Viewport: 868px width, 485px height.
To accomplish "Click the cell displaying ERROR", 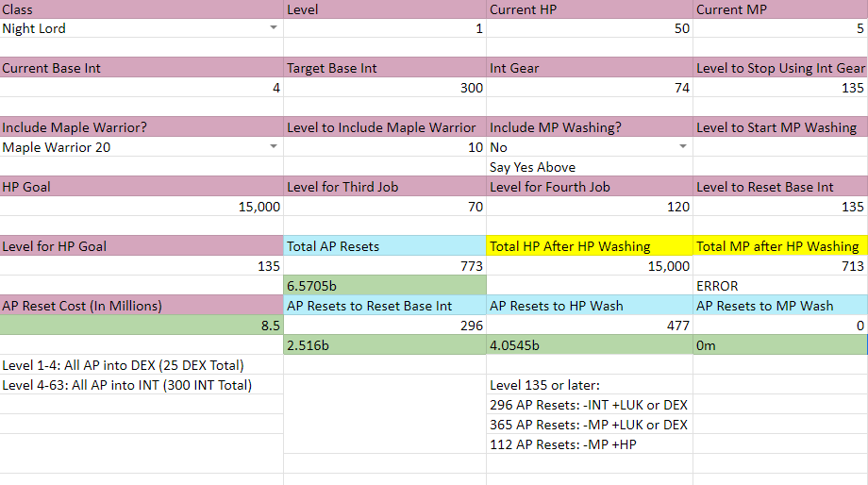I will coord(780,286).
